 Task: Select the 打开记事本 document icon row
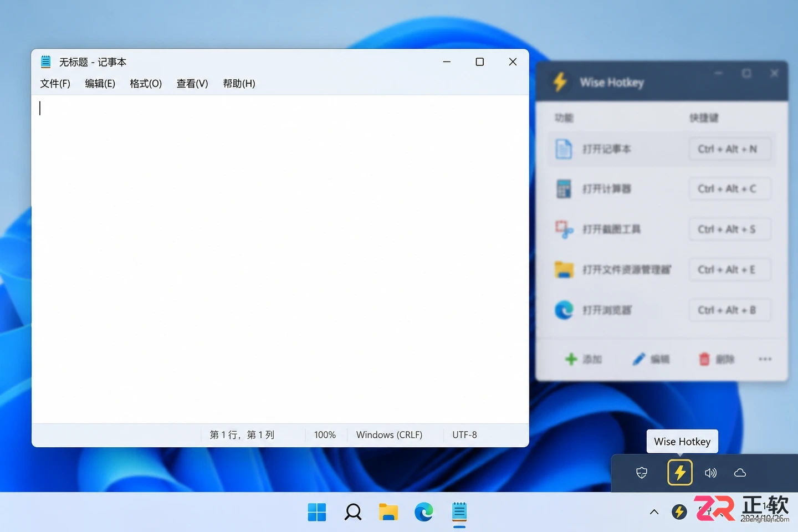pyautogui.click(x=662, y=149)
